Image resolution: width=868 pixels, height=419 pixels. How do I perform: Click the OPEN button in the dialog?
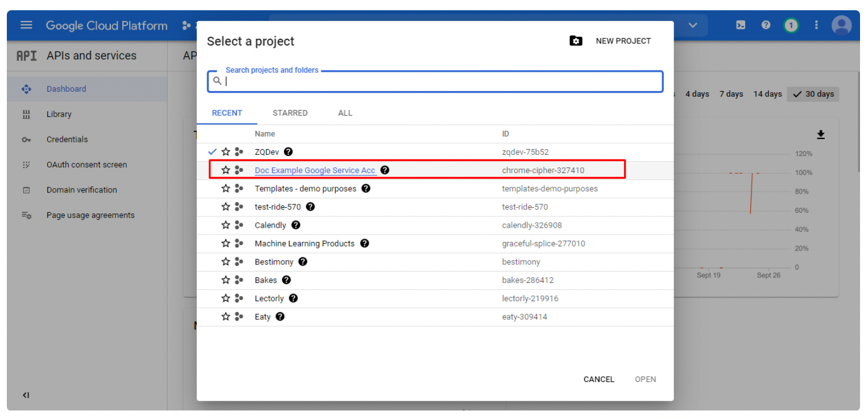(646, 379)
